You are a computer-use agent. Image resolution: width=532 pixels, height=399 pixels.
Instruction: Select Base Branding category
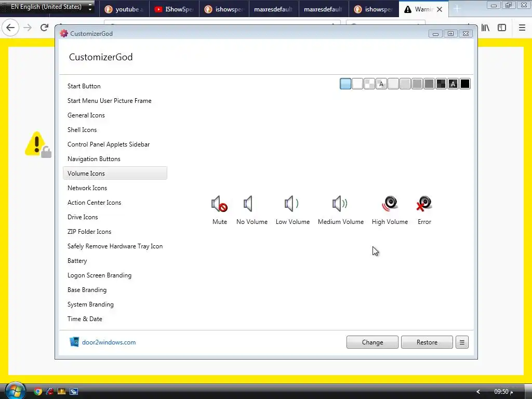tap(115, 290)
